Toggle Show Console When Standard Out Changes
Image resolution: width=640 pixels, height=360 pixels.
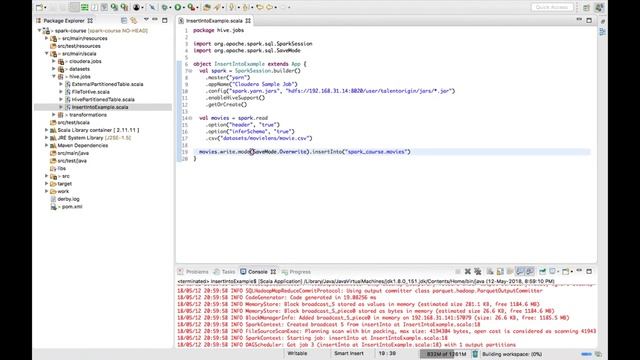click(x=520, y=271)
